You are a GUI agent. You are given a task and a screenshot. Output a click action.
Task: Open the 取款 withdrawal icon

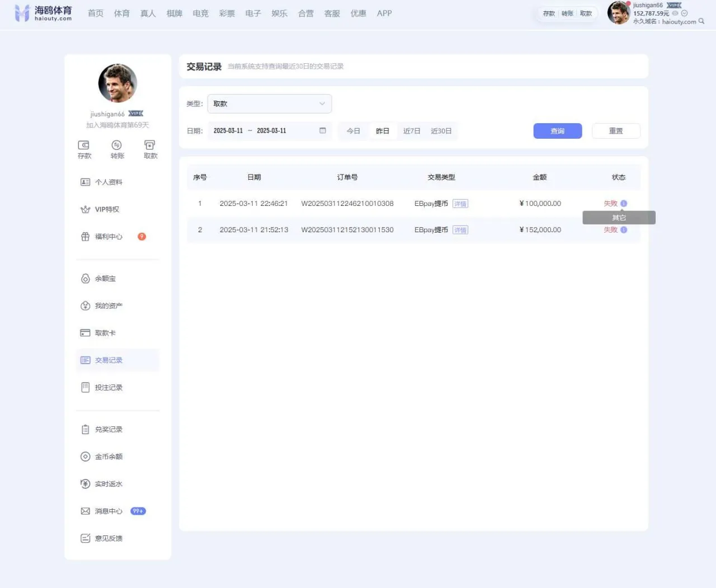(150, 149)
